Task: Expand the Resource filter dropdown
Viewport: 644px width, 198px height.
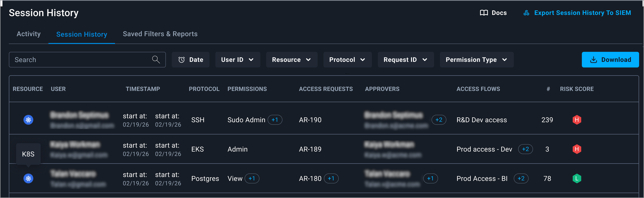Action: pos(291,60)
